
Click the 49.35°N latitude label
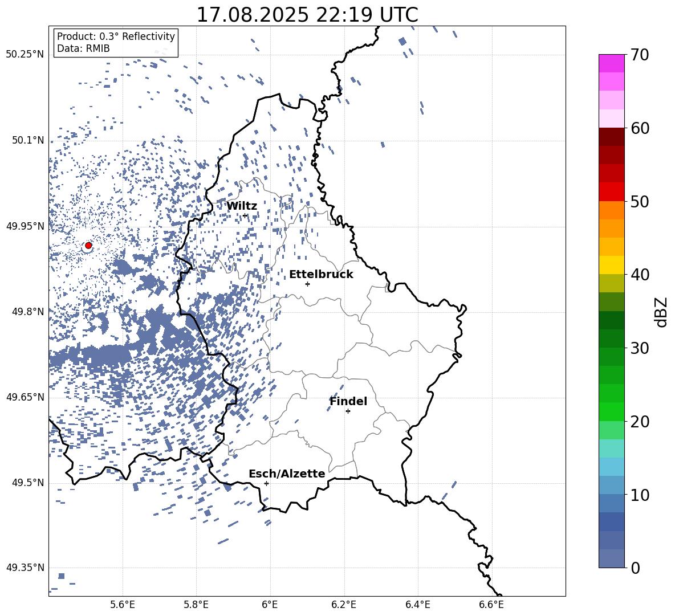[x=25, y=568]
